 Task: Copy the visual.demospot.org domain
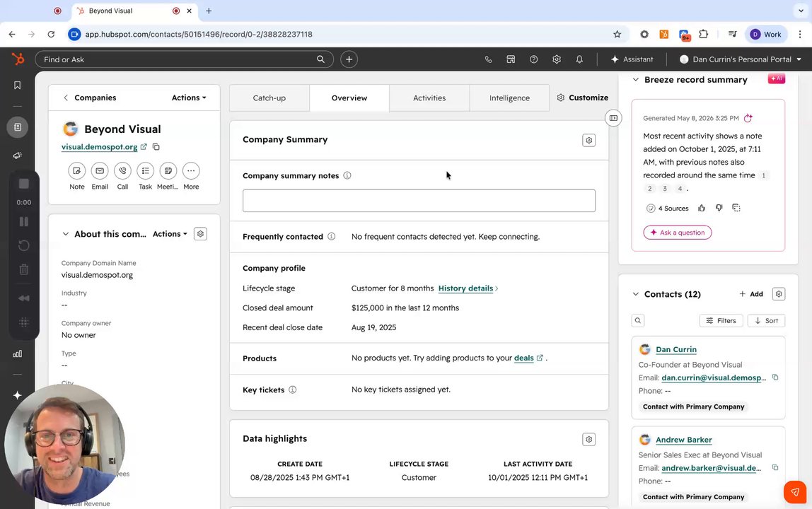click(x=156, y=147)
